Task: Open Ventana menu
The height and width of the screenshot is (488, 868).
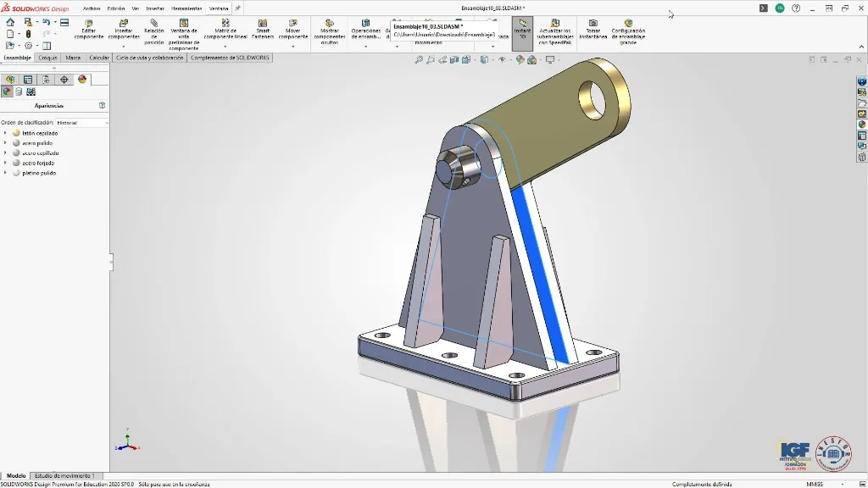Action: click(219, 8)
